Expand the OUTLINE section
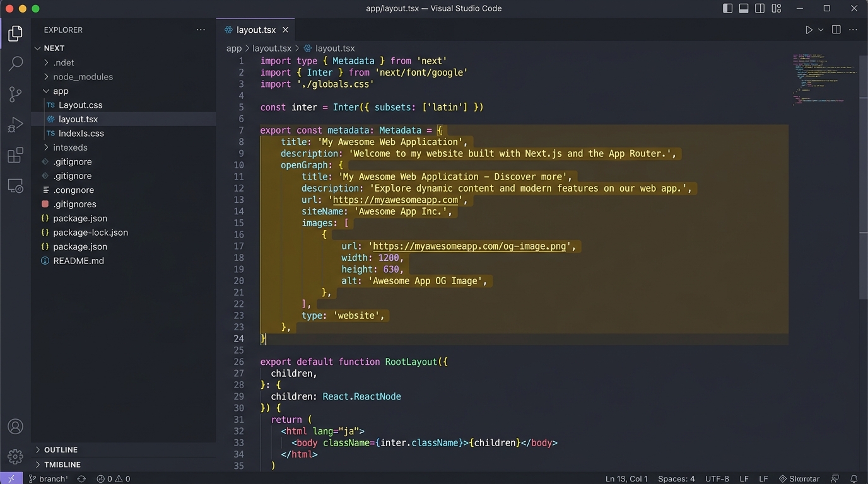The width and height of the screenshot is (868, 484). coord(61,449)
